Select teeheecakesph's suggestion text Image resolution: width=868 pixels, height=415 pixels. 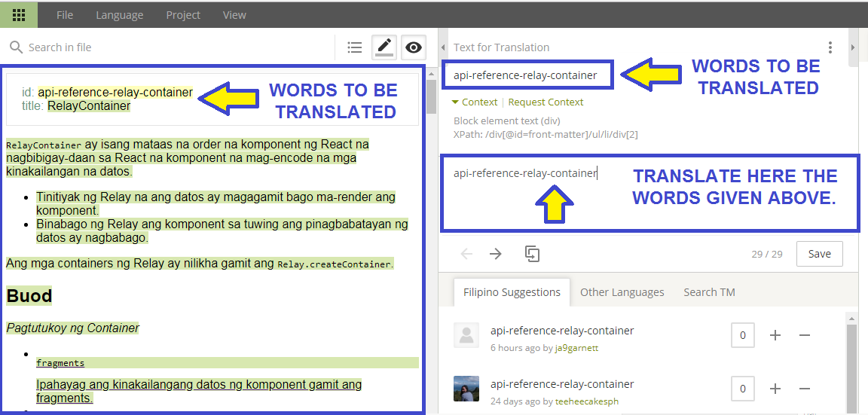point(562,384)
